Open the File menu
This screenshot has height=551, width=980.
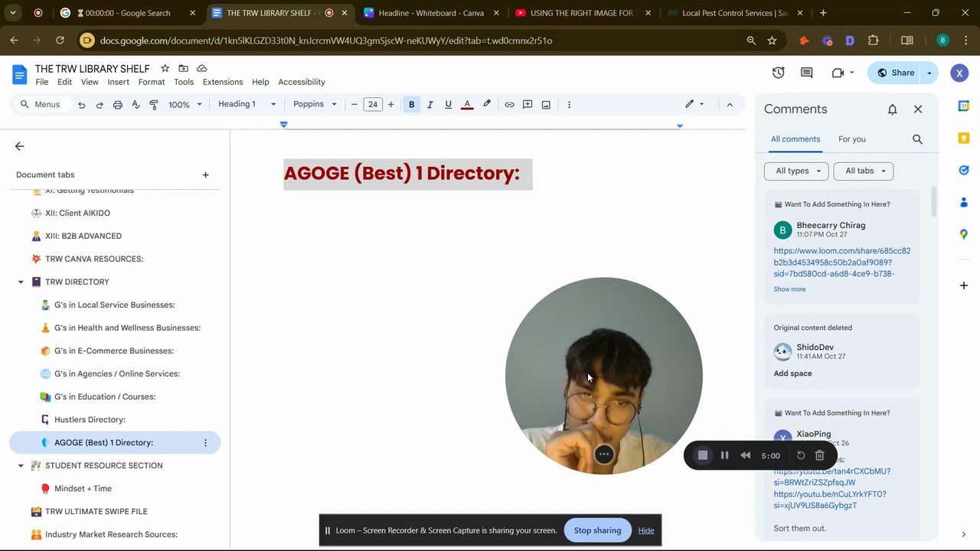click(42, 82)
